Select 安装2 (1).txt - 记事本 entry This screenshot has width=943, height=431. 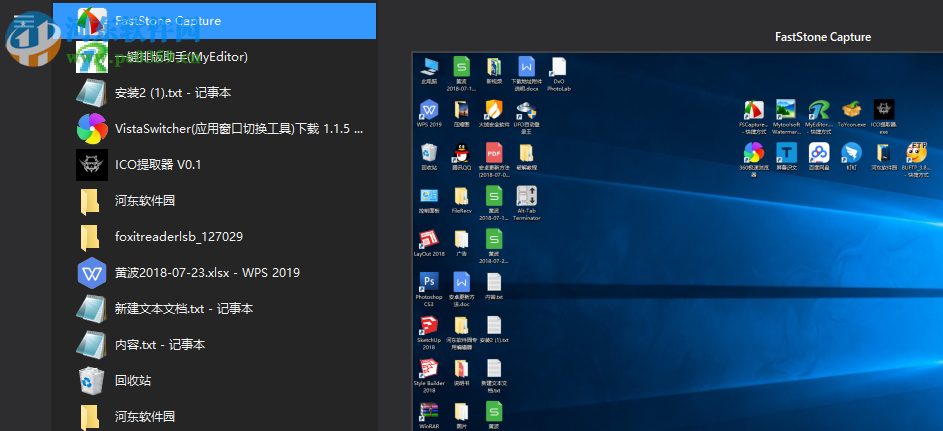click(x=214, y=93)
